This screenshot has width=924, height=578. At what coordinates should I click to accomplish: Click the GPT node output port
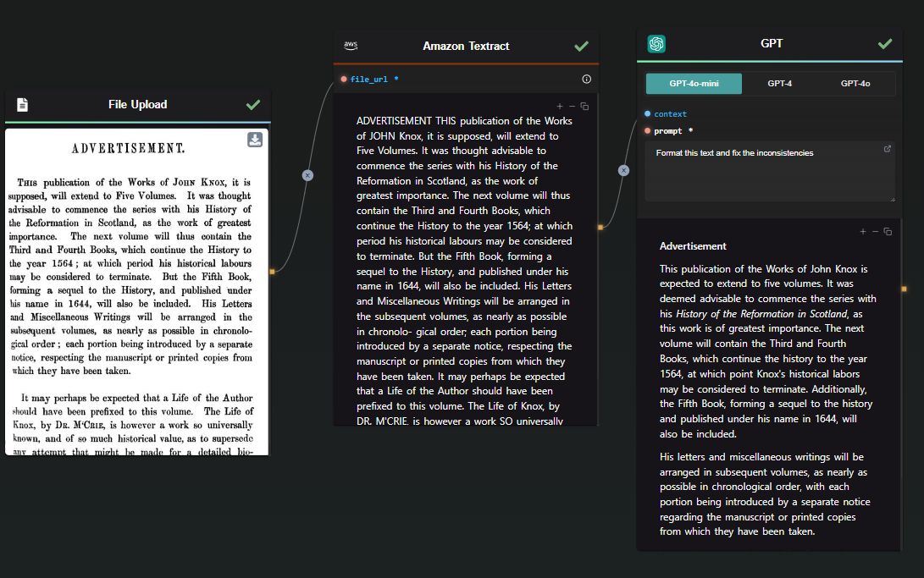(x=904, y=289)
